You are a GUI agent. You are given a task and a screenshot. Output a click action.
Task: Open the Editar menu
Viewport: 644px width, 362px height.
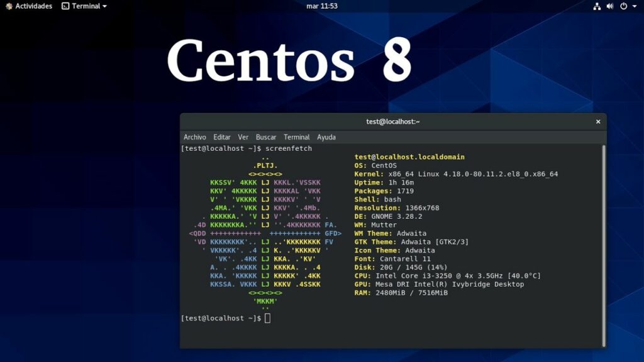coord(221,137)
